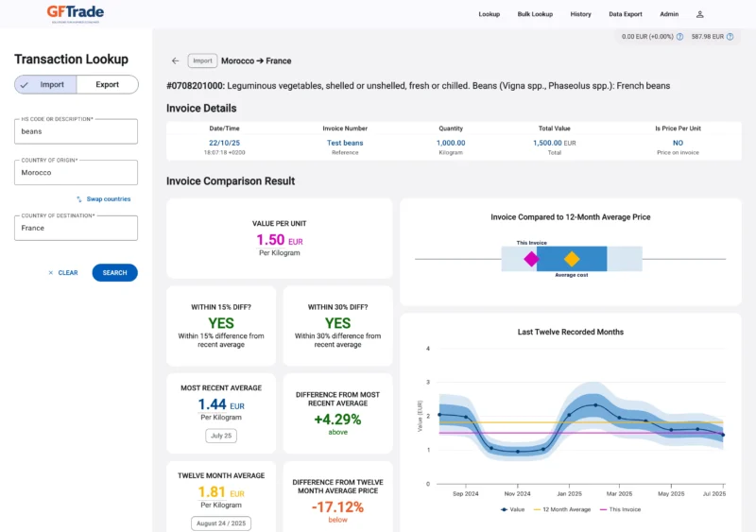Click the back arrow beside Import badge
Image resolution: width=756 pixels, height=532 pixels.
pos(175,60)
